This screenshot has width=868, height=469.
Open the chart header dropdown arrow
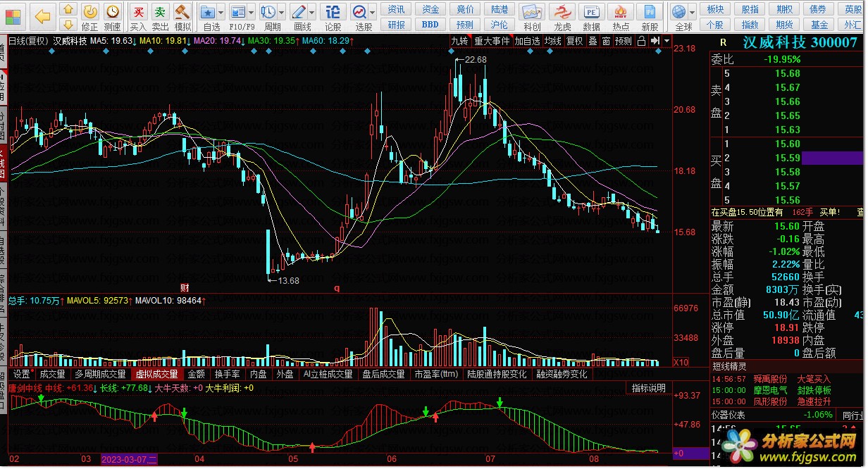666,41
